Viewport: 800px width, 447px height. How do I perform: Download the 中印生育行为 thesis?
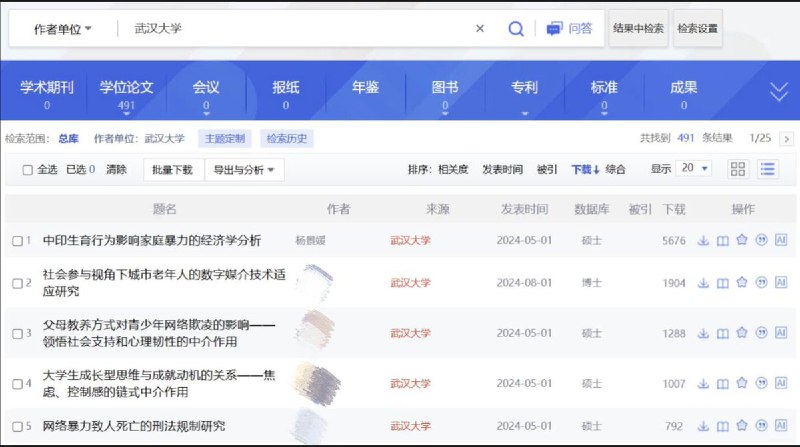tap(704, 240)
